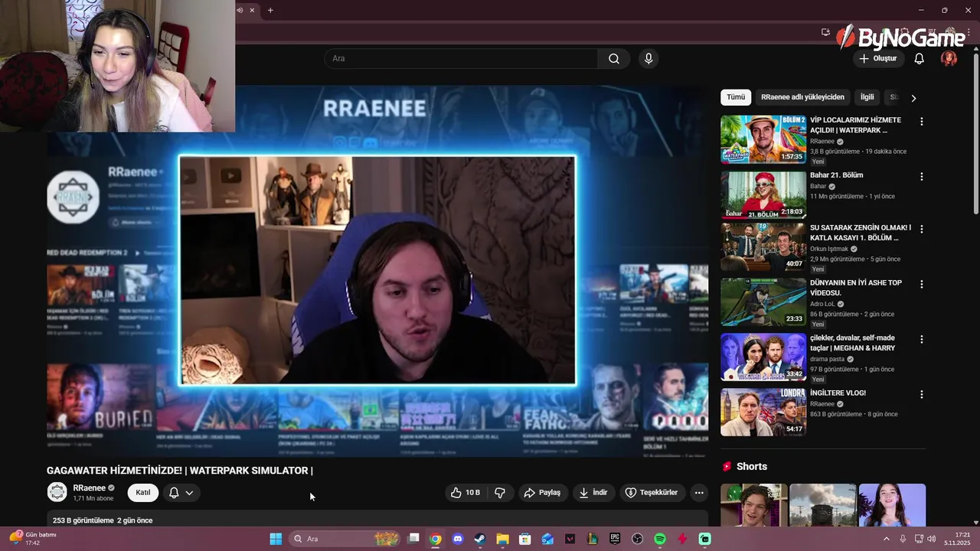This screenshot has height=551, width=980.
Task: Open options menu for İNGİLTERE VLOG video
Action: tap(921, 395)
